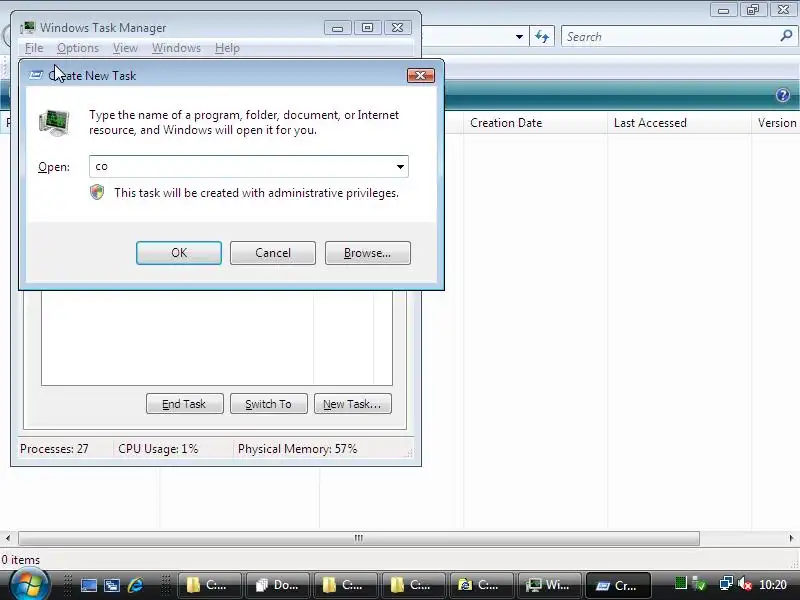Click the background window's refresh arrows icon
This screenshot has width=800, height=600.
[x=542, y=37]
